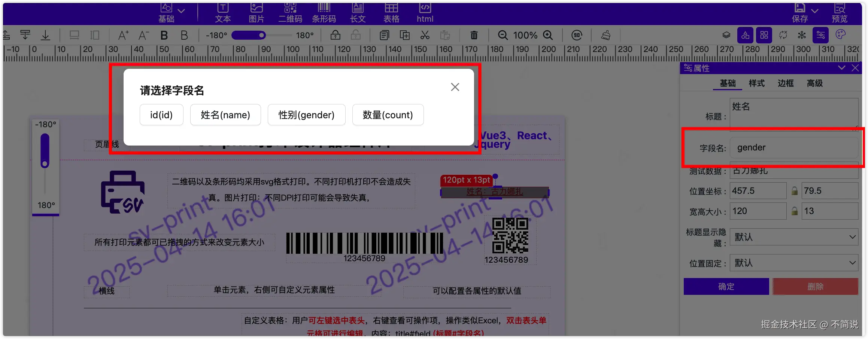The width and height of the screenshot is (868, 339).
Task: Decrease font size with A- icon
Action: (143, 35)
